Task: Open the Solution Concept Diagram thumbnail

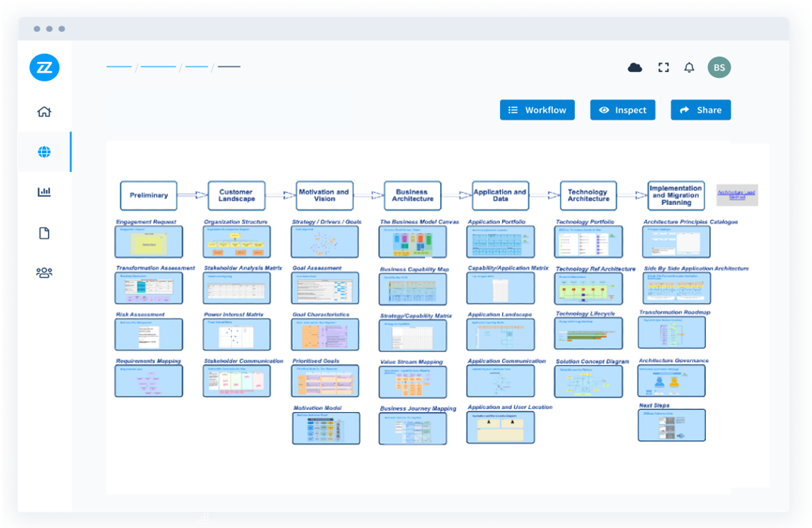Action: pos(589,381)
